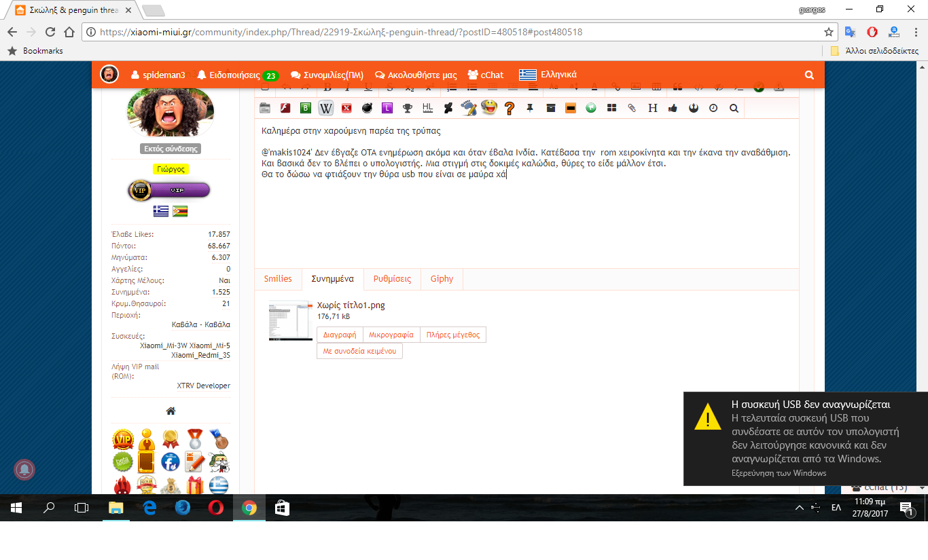This screenshot has height=560, width=928.
Task: Open cChat from the navbar
Action: pyautogui.click(x=486, y=75)
